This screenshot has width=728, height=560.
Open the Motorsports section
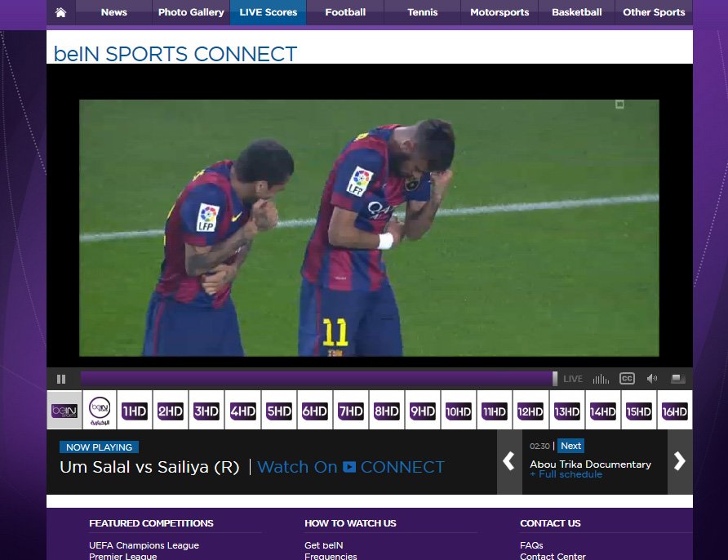(x=499, y=12)
